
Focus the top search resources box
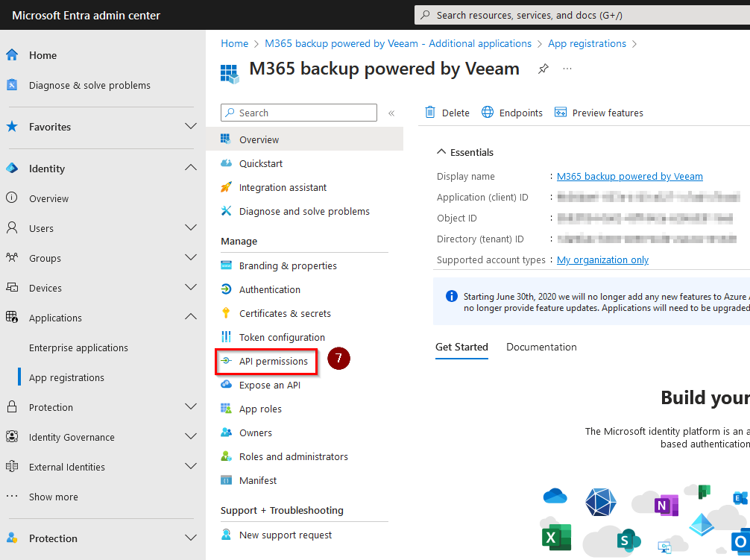pos(582,16)
